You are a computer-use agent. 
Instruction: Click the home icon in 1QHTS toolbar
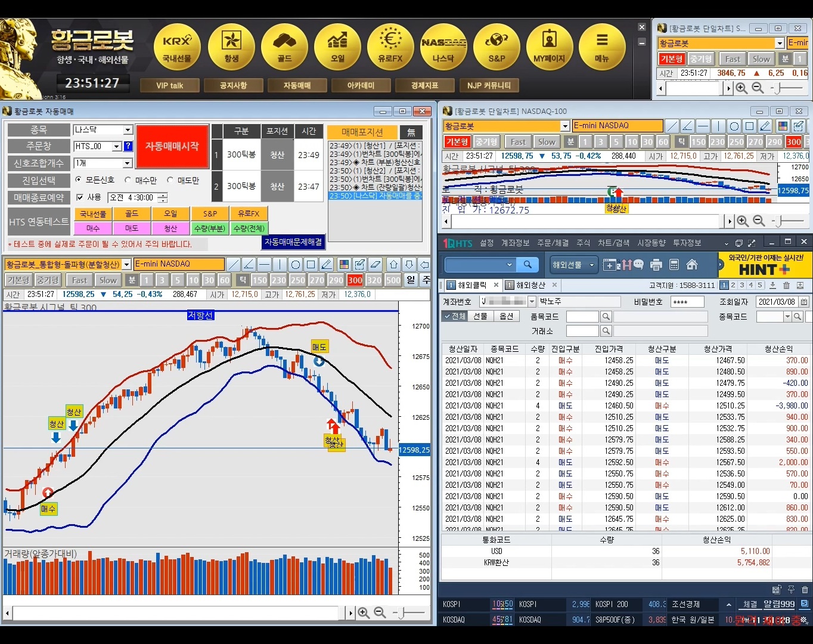pyautogui.click(x=692, y=265)
